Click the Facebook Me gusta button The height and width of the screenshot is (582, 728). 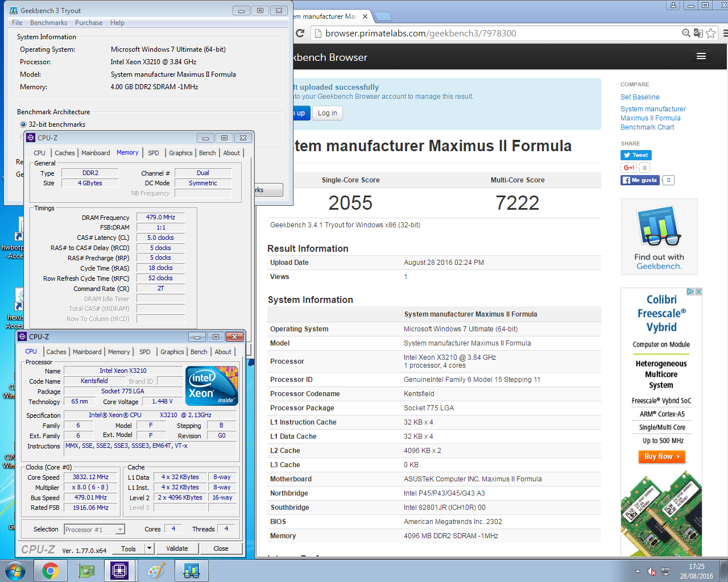[x=640, y=180]
